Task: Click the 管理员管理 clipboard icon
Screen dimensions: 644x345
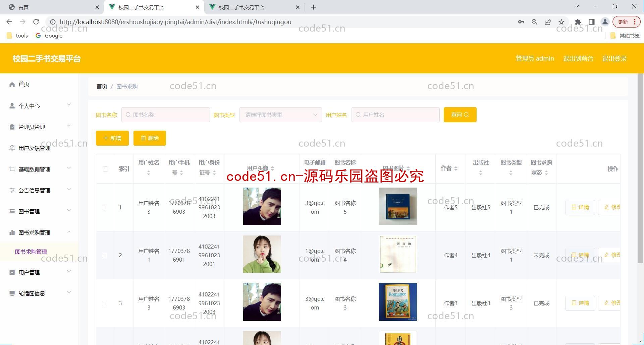Action: tap(12, 127)
